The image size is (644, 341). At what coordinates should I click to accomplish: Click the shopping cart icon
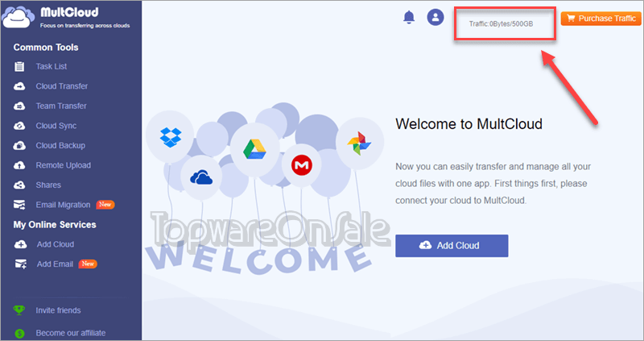(x=571, y=18)
